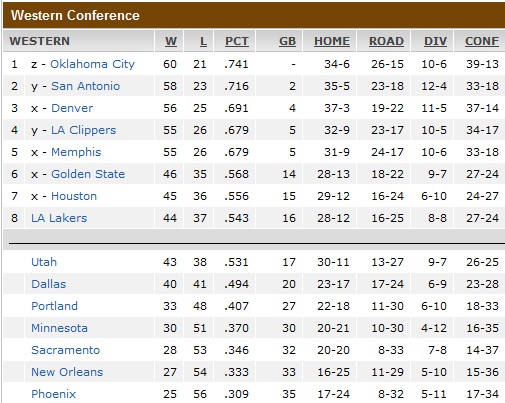Image resolution: width=505 pixels, height=403 pixels.
Task: Sort the table by GB header
Action: (x=288, y=41)
